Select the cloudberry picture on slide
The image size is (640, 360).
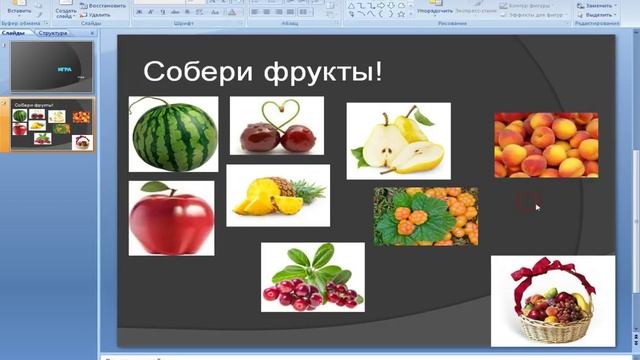[426, 216]
